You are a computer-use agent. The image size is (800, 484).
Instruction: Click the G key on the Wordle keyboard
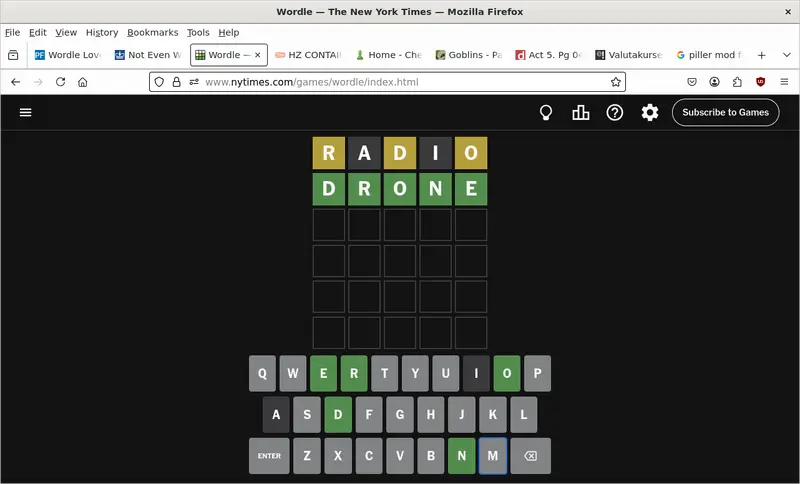(400, 415)
